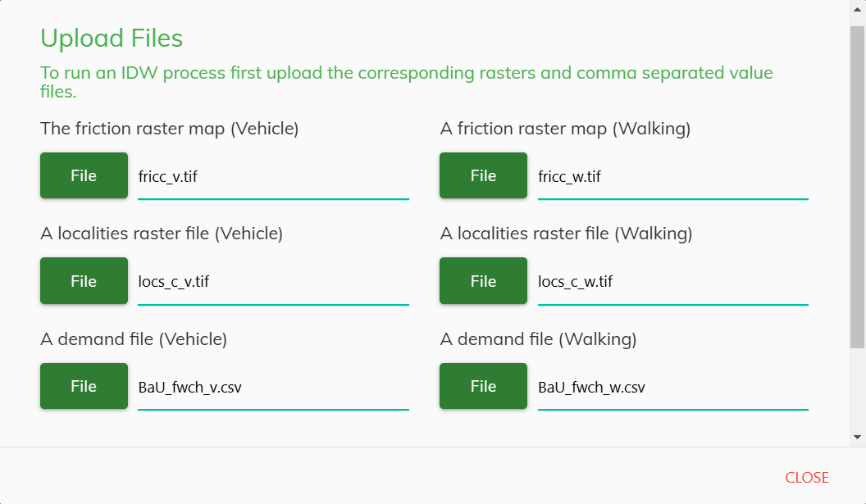Click the vertical scrollbar thumb

pos(857,184)
